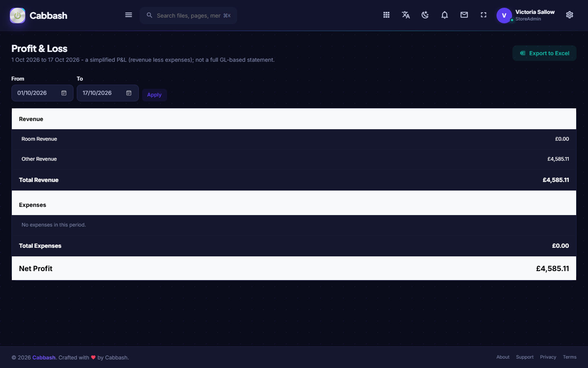Focus the search files and pages box
The image size is (588, 368).
(189, 16)
